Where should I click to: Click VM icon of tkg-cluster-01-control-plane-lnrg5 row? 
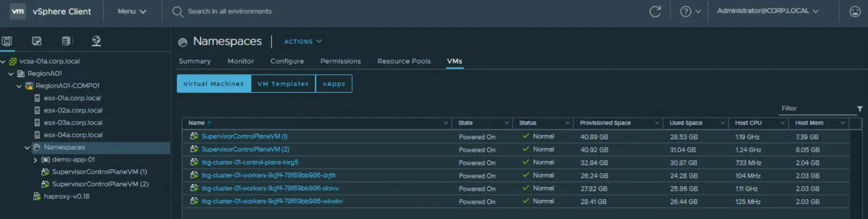[x=194, y=162]
